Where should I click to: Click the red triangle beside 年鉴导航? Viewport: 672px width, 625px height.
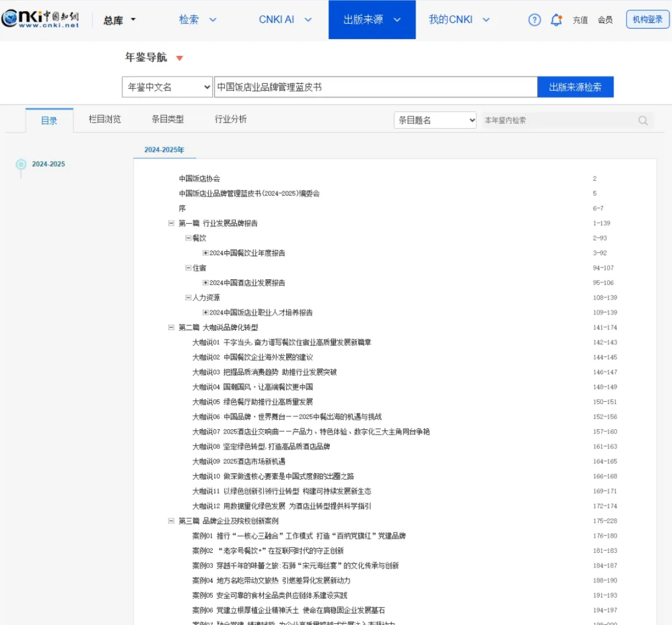pos(179,58)
